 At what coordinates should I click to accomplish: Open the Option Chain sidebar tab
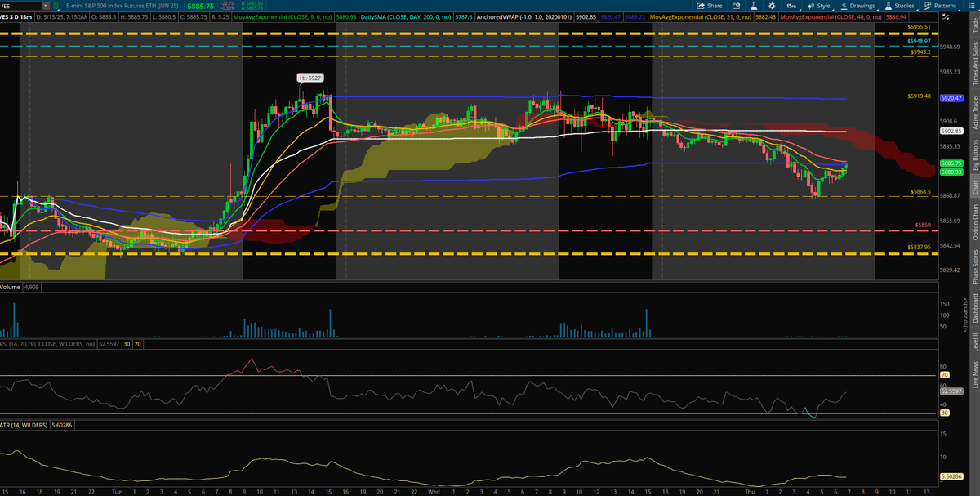pyautogui.click(x=973, y=221)
